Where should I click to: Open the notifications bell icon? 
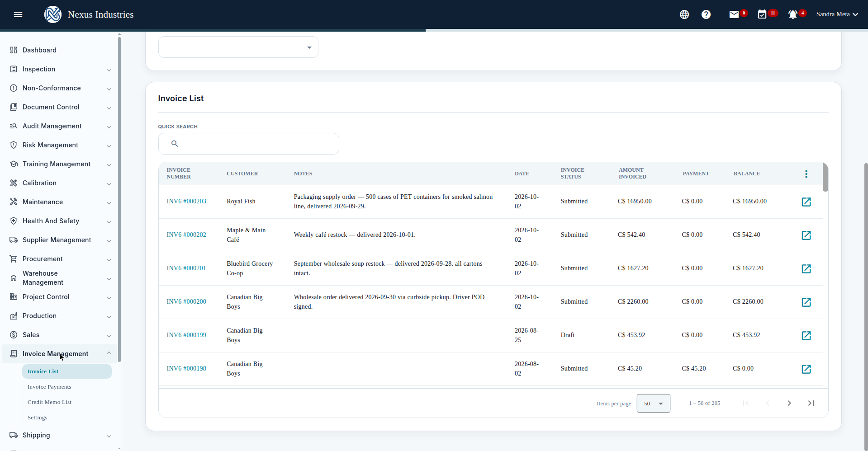tap(792, 14)
